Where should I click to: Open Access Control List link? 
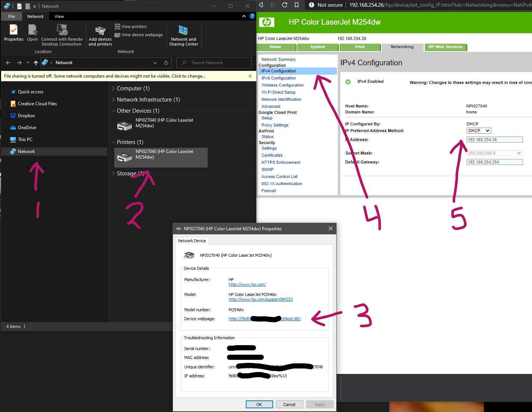pyautogui.click(x=279, y=177)
